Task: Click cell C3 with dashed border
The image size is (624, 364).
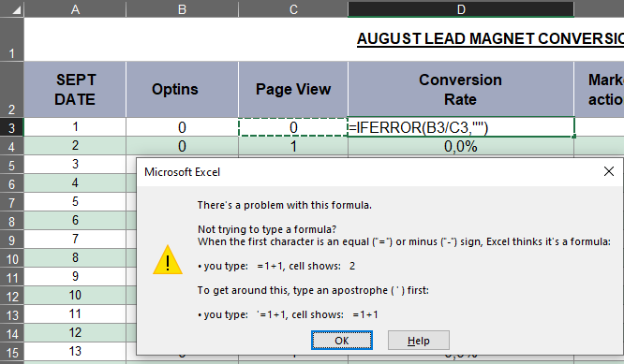Action: (x=293, y=127)
